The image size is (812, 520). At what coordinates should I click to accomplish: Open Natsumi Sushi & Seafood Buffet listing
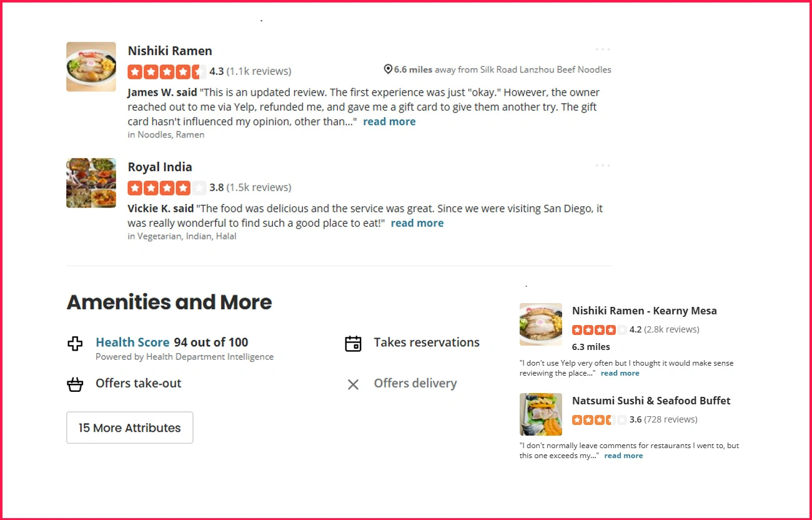(x=651, y=401)
